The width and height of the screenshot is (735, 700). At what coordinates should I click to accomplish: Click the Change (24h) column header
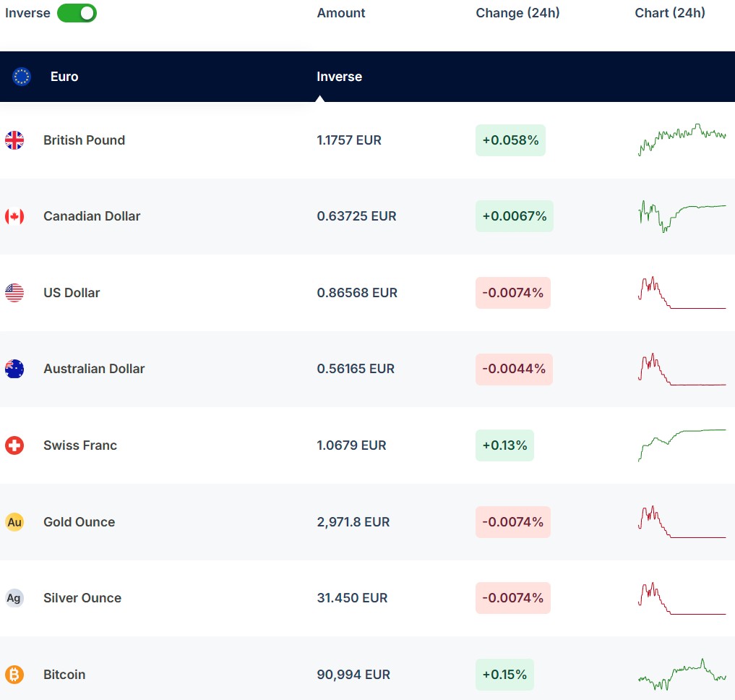(517, 13)
